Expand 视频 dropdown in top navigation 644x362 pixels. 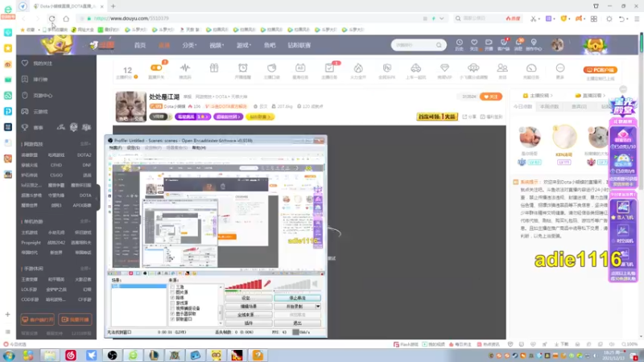click(x=217, y=45)
